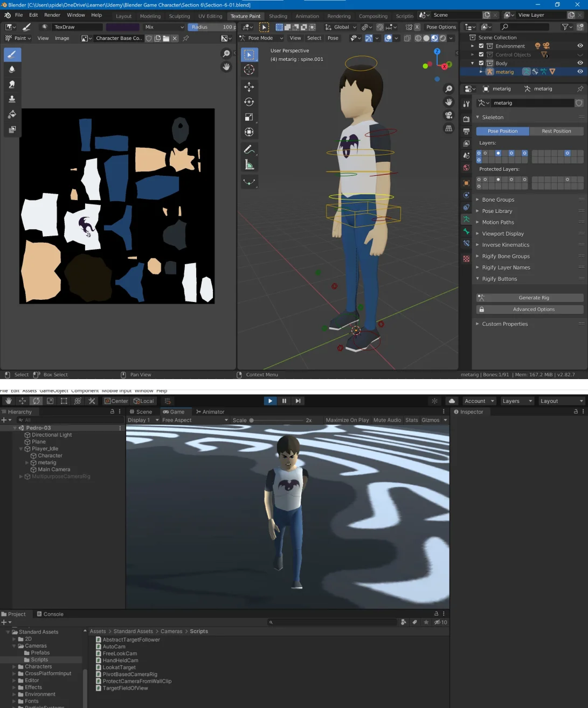This screenshot has height=708, width=588.
Task: Switch to the Sculpting workspace tab
Action: [x=179, y=16]
